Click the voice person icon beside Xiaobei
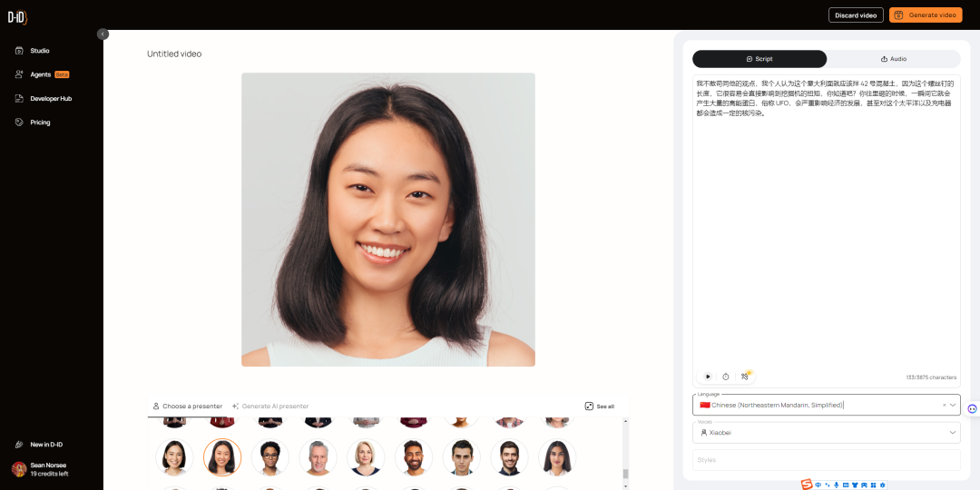Image resolution: width=980 pixels, height=490 pixels. point(704,433)
